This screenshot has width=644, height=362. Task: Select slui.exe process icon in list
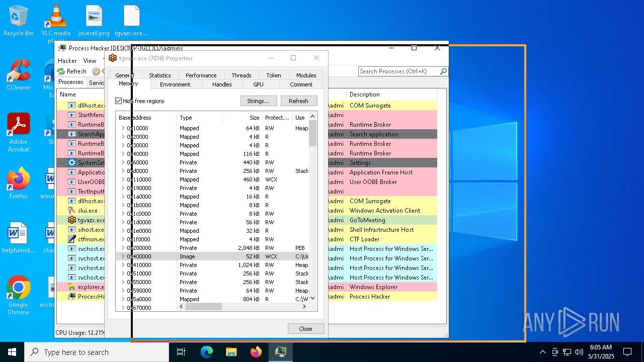(72, 211)
